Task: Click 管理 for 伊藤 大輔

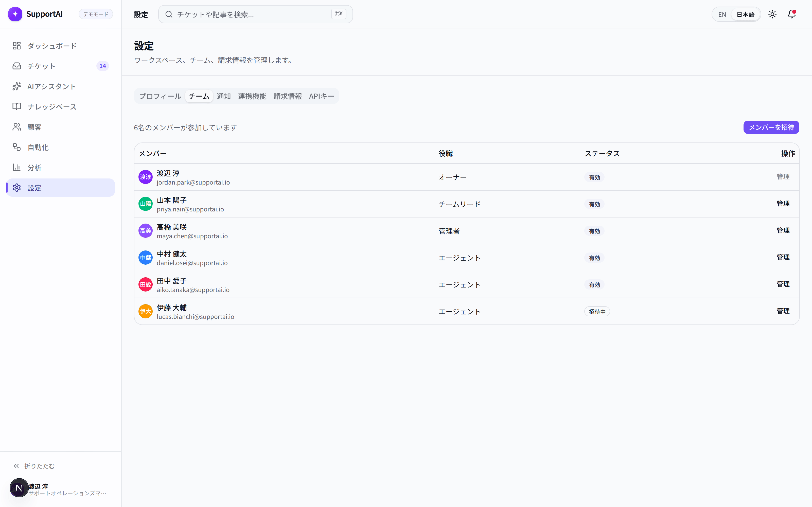Action: click(783, 311)
